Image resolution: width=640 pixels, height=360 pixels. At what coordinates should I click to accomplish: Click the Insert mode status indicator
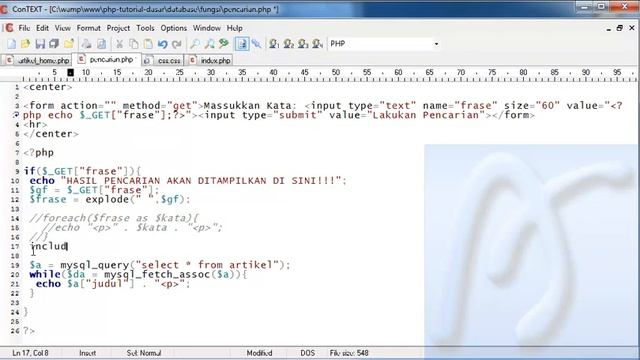tap(87, 353)
